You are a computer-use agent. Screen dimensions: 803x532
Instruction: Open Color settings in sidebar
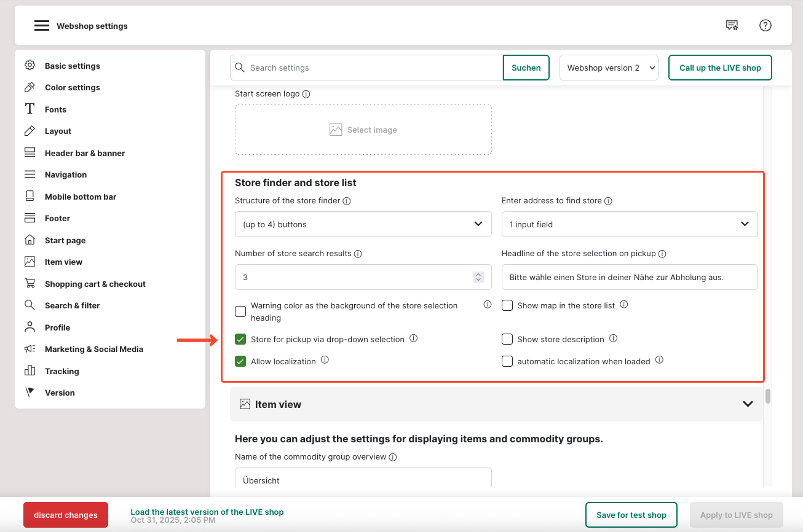tap(72, 87)
